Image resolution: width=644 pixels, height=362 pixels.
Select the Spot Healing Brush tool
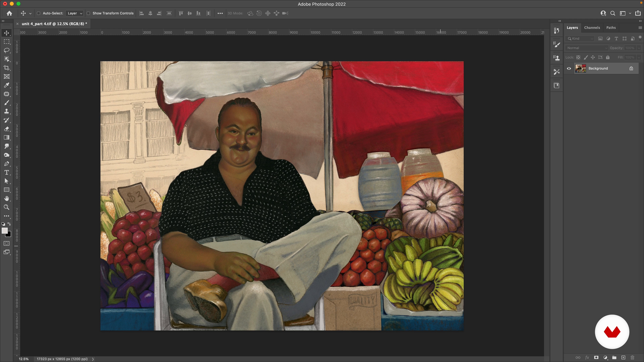7,94
